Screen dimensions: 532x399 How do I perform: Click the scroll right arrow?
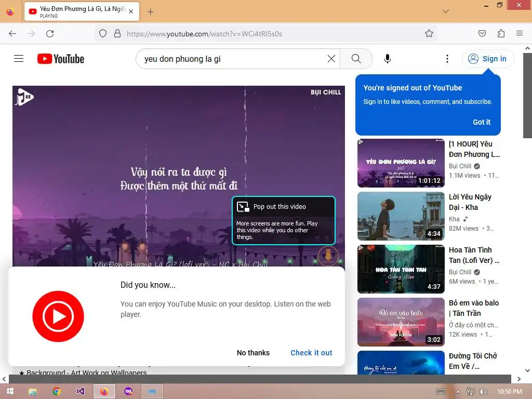(x=519, y=379)
